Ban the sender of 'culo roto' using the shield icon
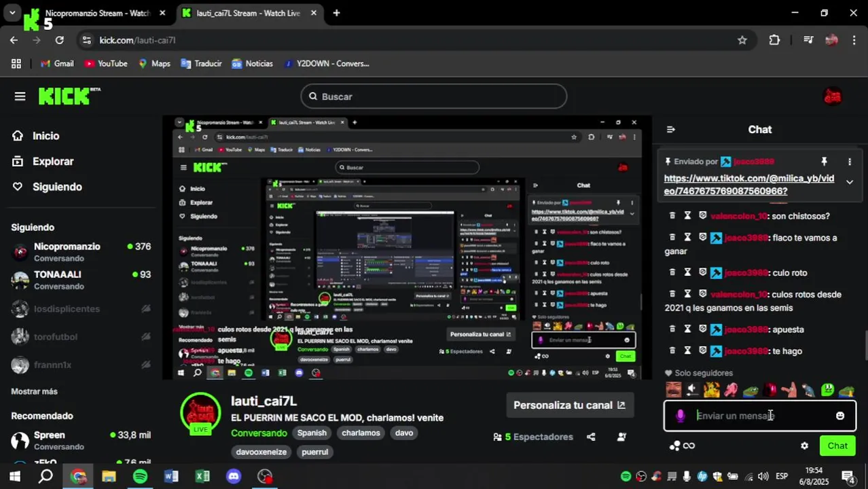Image resolution: width=868 pixels, height=489 pixels. (x=703, y=272)
